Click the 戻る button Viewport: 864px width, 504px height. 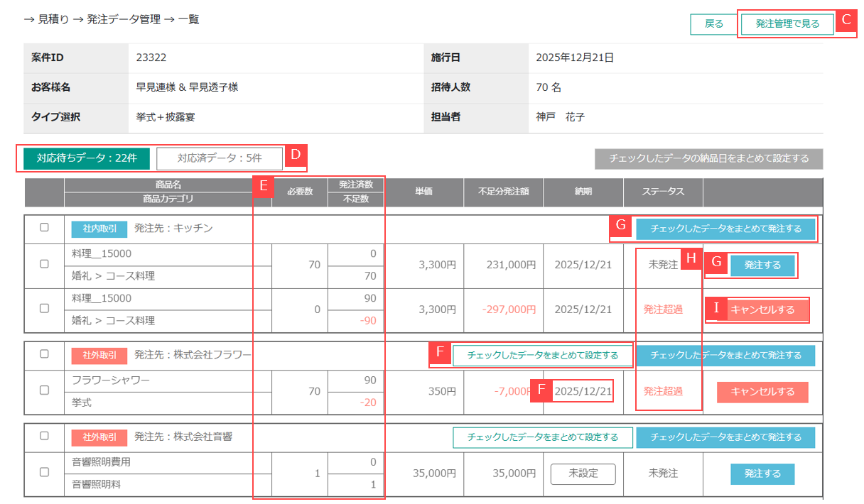(x=713, y=24)
